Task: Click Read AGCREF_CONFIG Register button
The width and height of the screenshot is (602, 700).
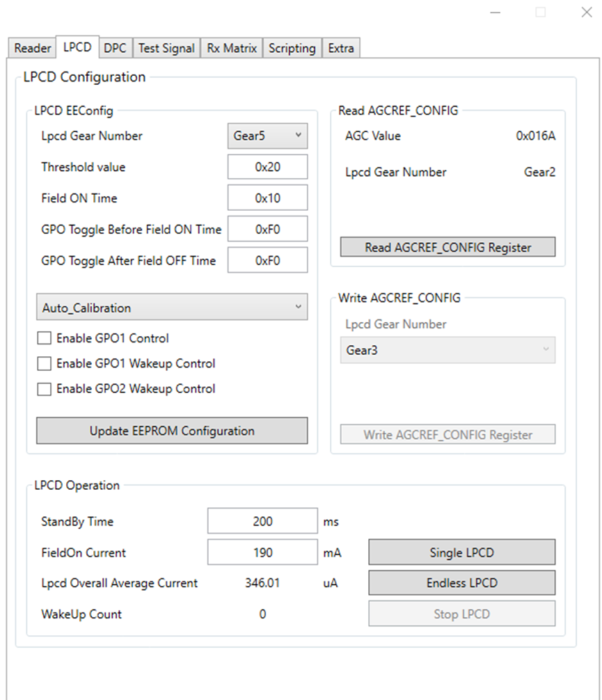Action: tap(447, 246)
